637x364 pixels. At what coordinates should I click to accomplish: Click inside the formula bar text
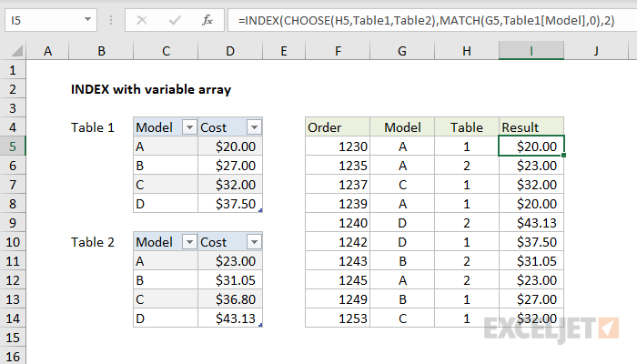click(427, 20)
